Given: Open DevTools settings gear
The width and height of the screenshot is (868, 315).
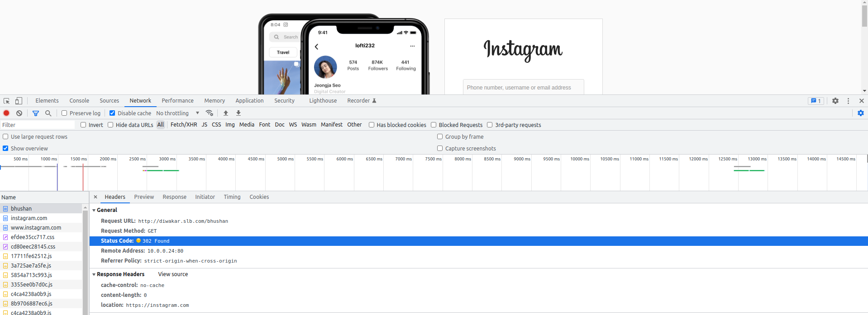Looking at the screenshot, I should pyautogui.click(x=835, y=101).
